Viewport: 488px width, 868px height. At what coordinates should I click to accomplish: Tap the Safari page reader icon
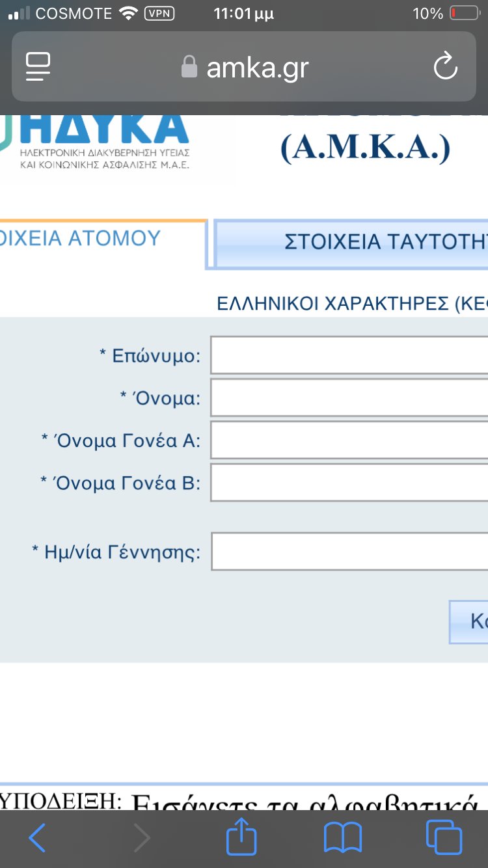(x=38, y=66)
